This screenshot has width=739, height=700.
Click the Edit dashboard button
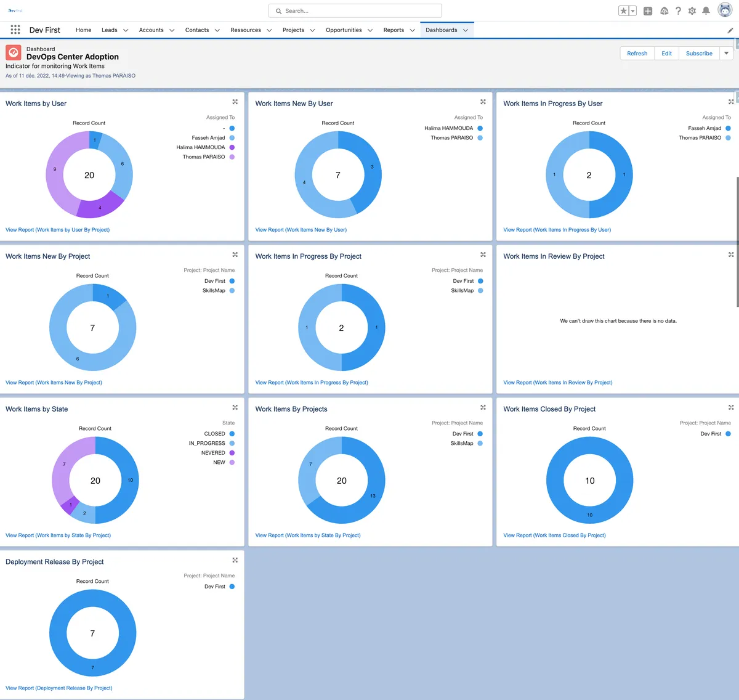click(x=666, y=54)
